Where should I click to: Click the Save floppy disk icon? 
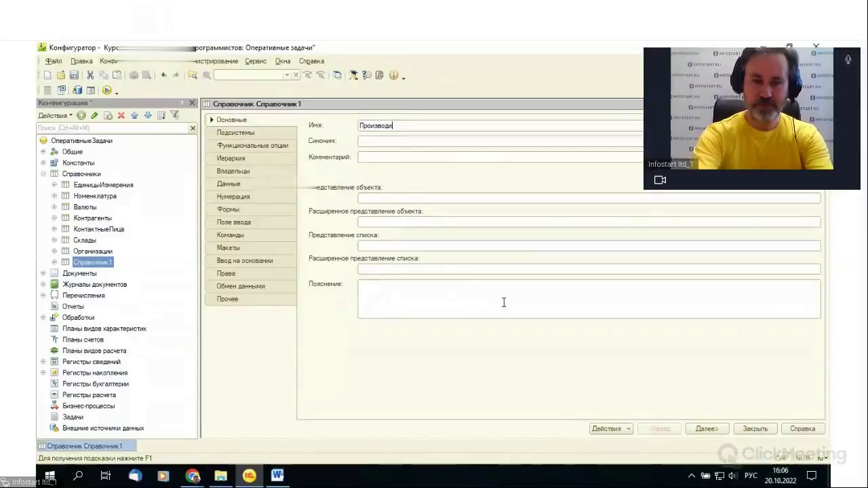(74, 75)
